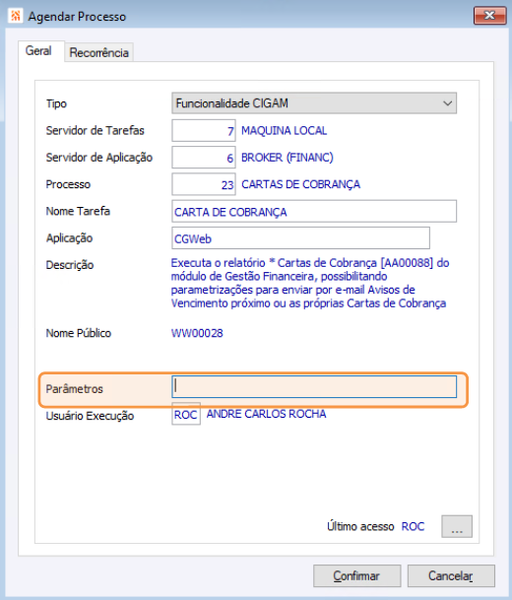
Task: Click the Servidor de Aplicação label
Action: (99, 157)
